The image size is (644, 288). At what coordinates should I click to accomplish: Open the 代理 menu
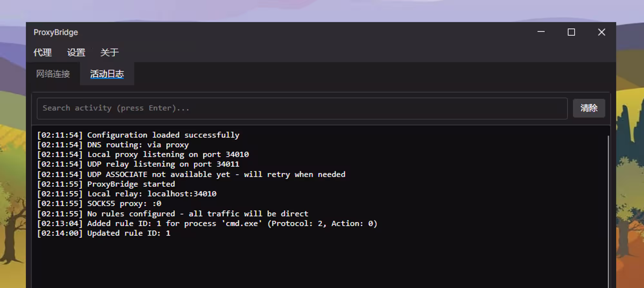click(43, 52)
